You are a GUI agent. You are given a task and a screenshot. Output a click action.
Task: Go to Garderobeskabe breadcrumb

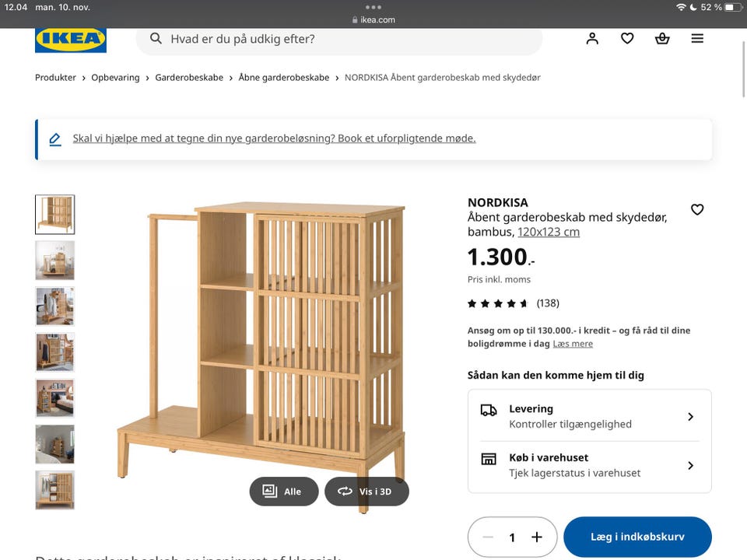click(x=189, y=78)
